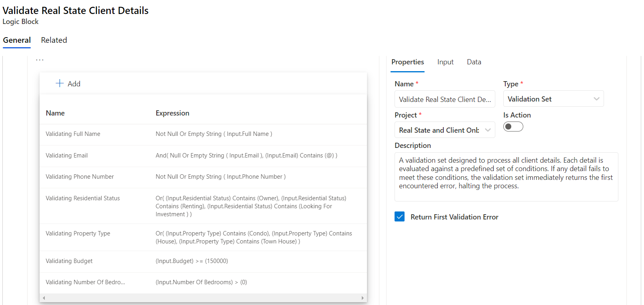Click the left scroll arrow of table
This screenshot has height=305, width=644.
coord(44,298)
